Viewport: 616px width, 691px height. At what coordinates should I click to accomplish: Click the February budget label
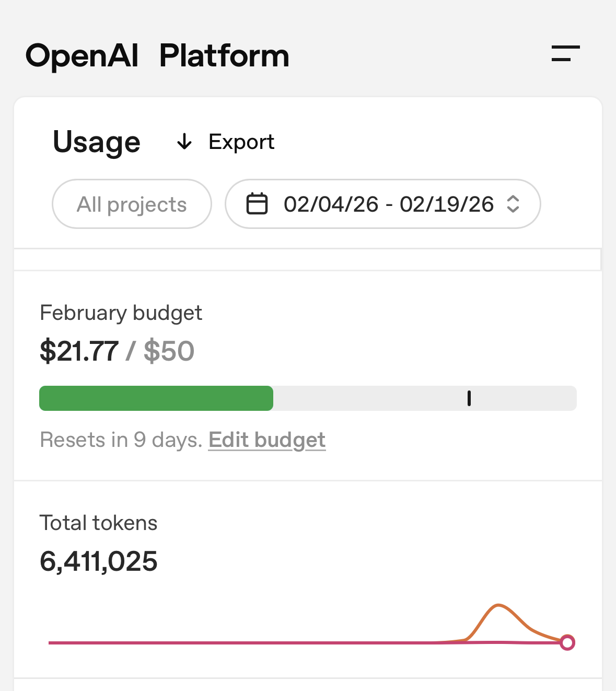(x=121, y=313)
